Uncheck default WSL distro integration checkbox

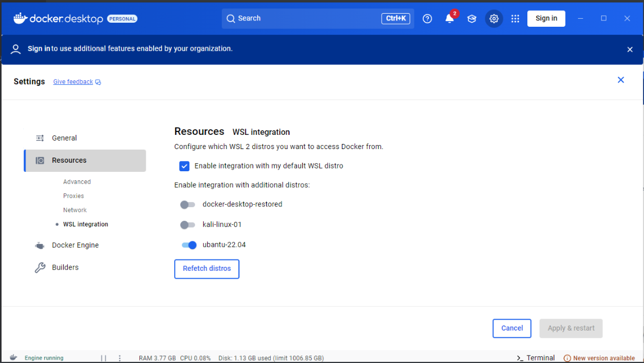(184, 166)
